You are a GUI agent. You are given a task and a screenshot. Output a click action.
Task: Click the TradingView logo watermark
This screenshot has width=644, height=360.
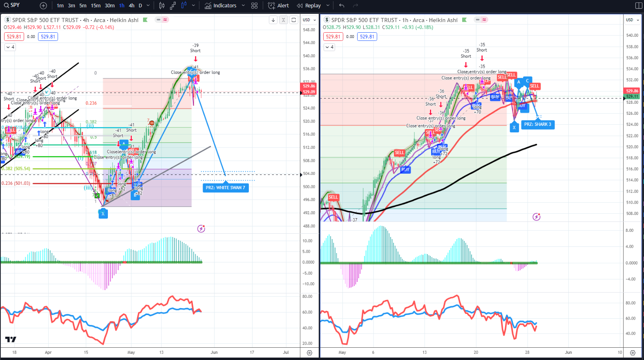click(11, 339)
